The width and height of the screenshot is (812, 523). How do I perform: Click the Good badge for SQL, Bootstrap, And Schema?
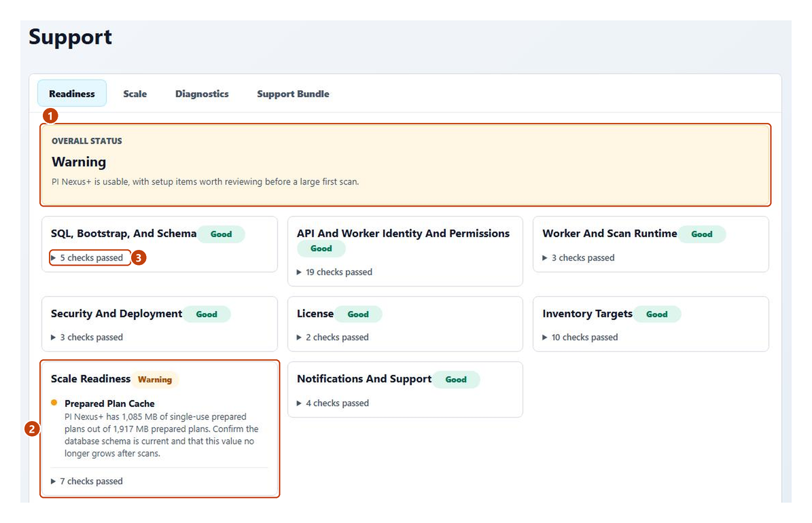(221, 234)
